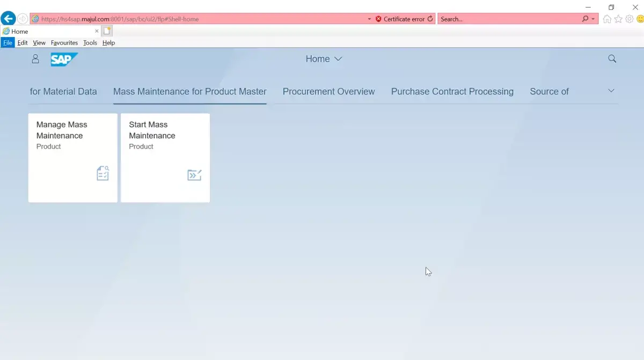Screen dimensions: 644x360
Task: Open the Fiori search magnifier icon
Action: 612,59
